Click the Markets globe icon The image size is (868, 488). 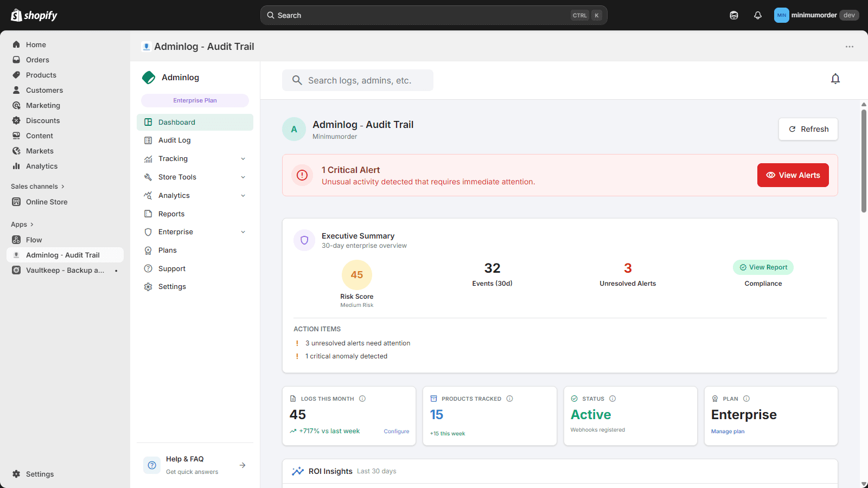click(16, 151)
